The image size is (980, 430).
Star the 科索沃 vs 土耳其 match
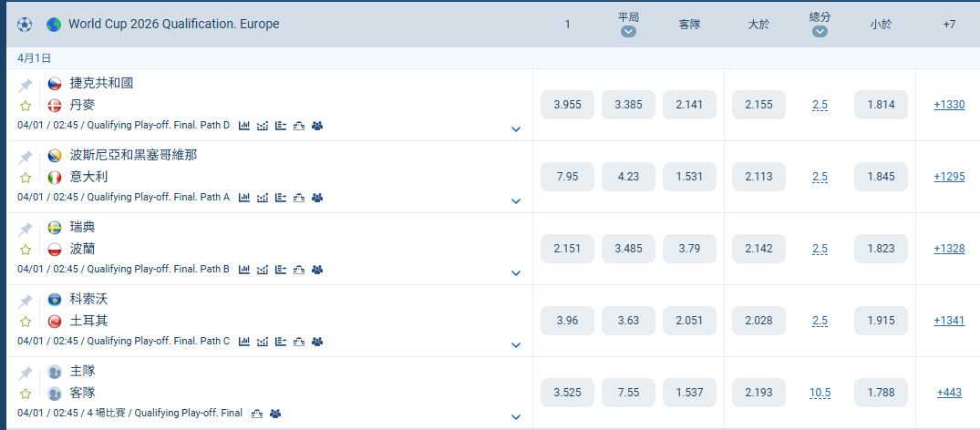point(26,322)
